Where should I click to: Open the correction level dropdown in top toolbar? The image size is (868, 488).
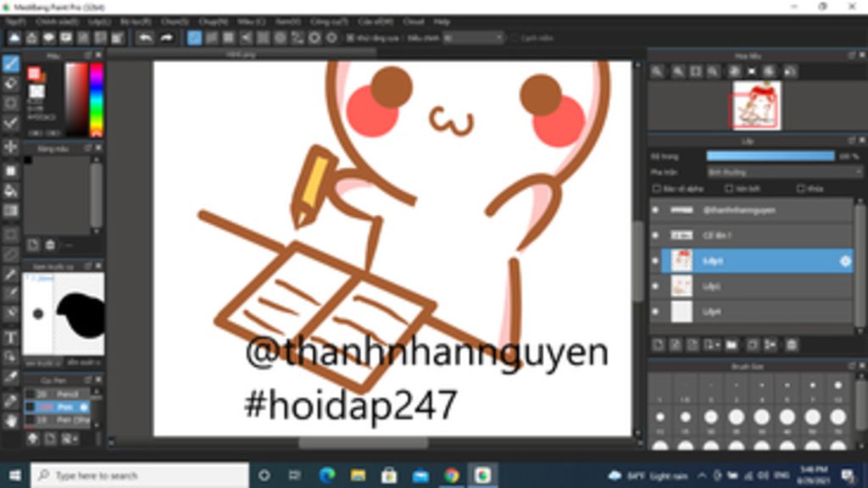[x=473, y=37]
